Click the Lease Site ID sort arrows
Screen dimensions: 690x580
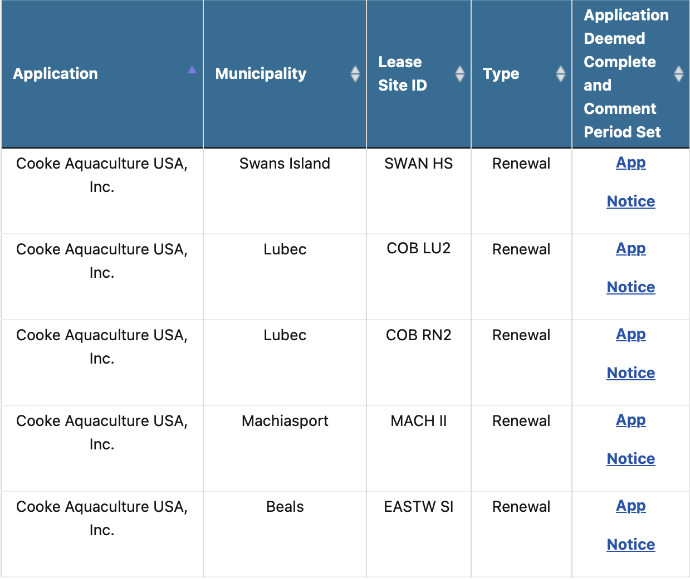460,74
